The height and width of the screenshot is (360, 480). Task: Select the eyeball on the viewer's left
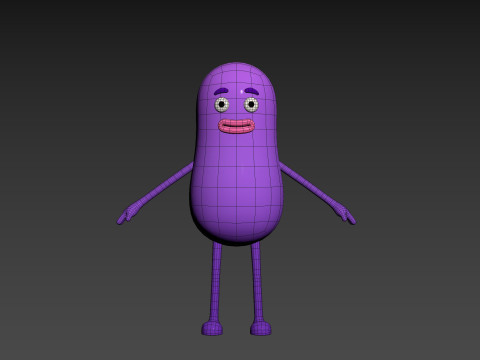(x=222, y=105)
